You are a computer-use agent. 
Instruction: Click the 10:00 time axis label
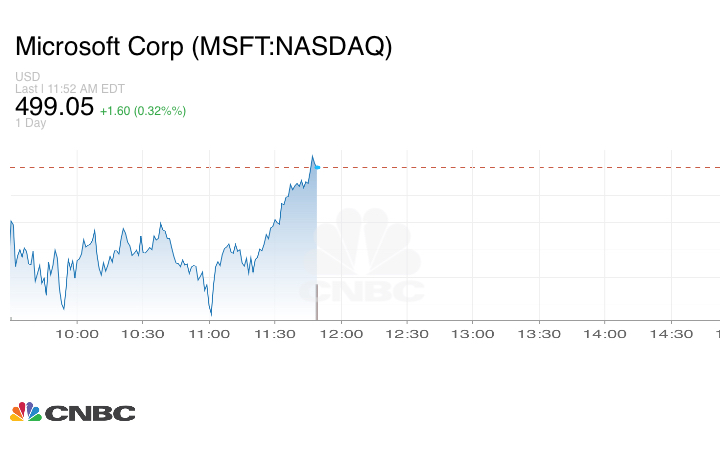[x=77, y=333]
